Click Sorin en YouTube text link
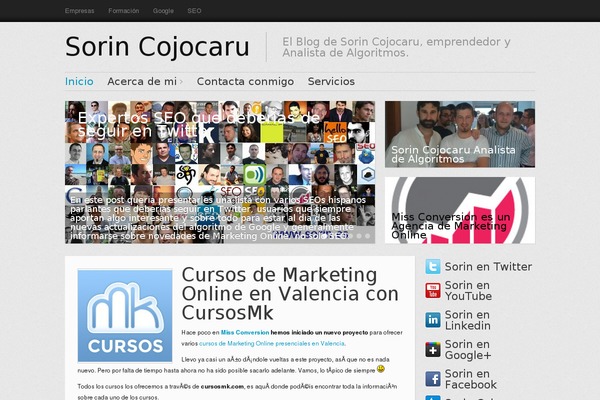Screen dimensions: 600x400 (468, 291)
